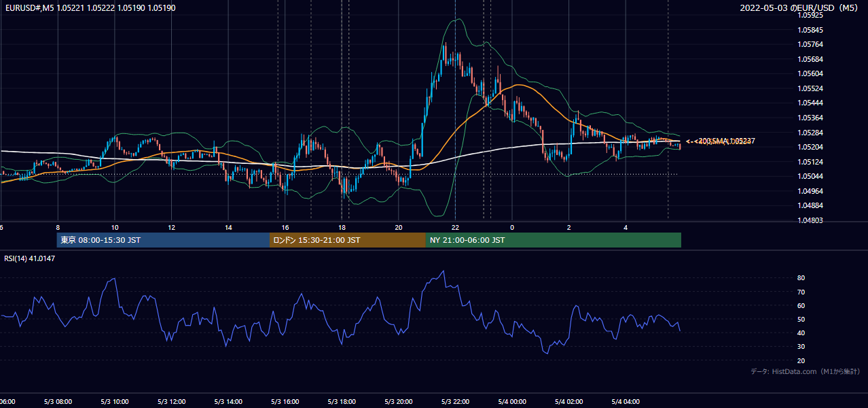The height and width of the screenshot is (408, 868).
Task: Click RSI scale value 20
Action: 801,360
